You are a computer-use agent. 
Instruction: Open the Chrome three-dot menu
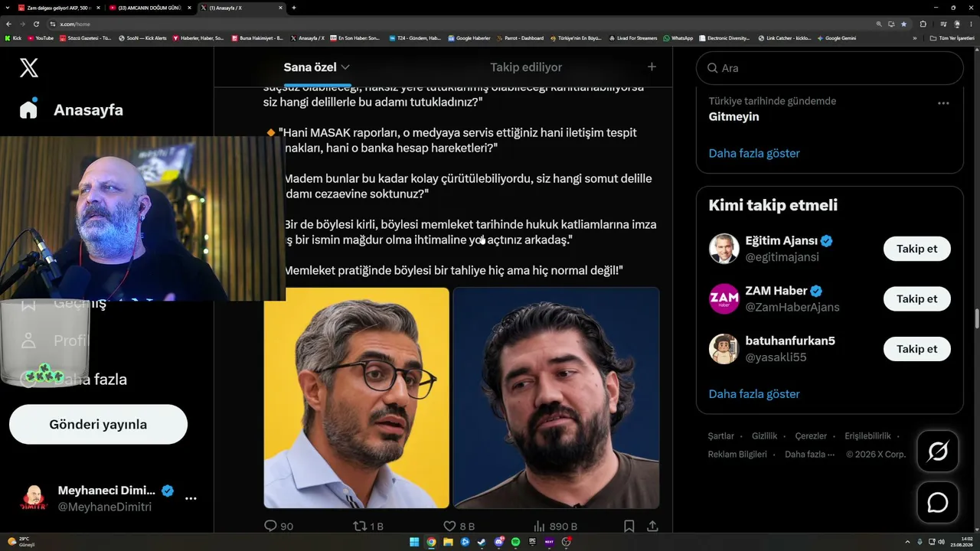point(971,24)
